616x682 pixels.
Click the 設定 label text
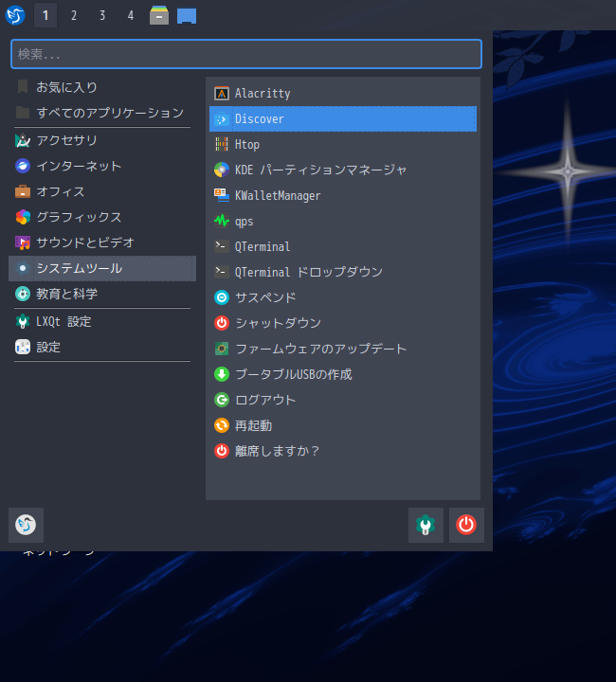tap(48, 347)
